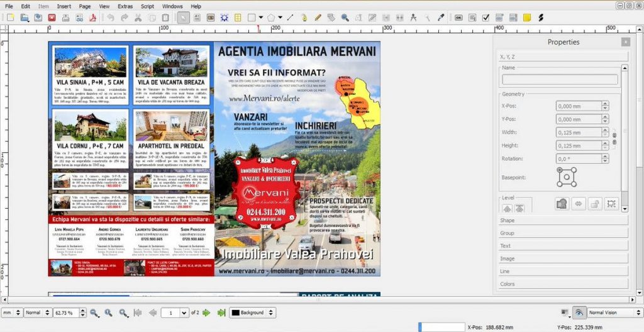Open the Text section in Properties
The width and height of the screenshot is (644, 332).
tap(505, 246)
